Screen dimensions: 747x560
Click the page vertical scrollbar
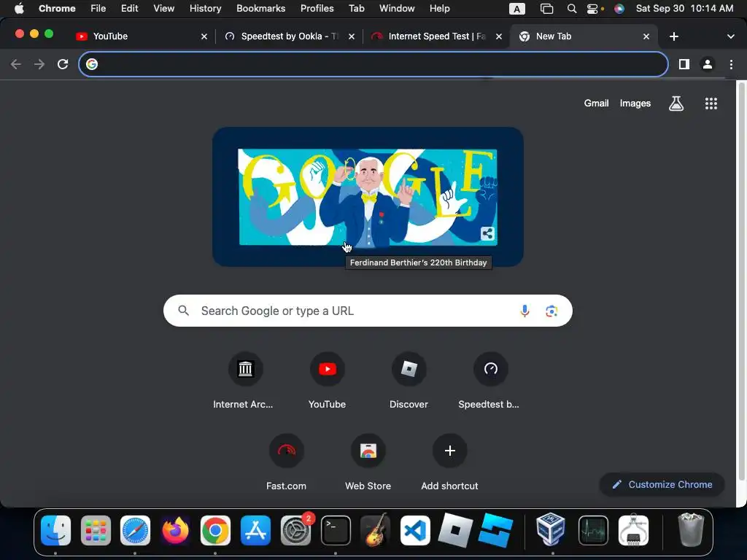click(741, 281)
